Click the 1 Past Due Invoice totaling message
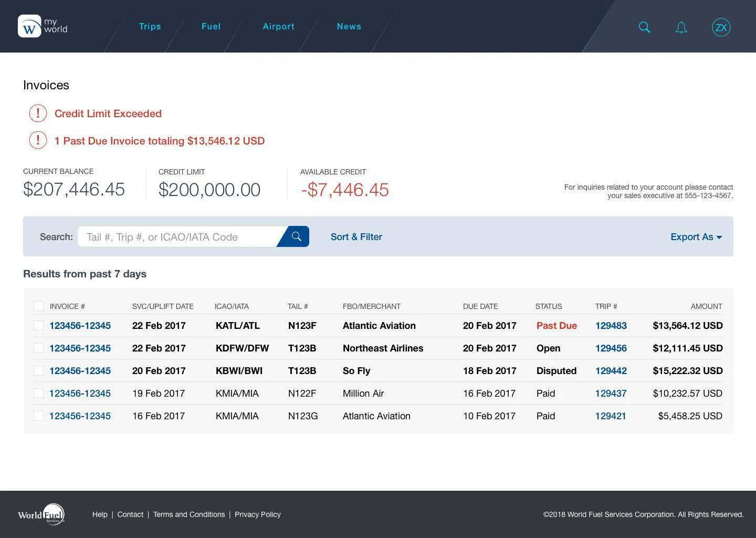 160,141
